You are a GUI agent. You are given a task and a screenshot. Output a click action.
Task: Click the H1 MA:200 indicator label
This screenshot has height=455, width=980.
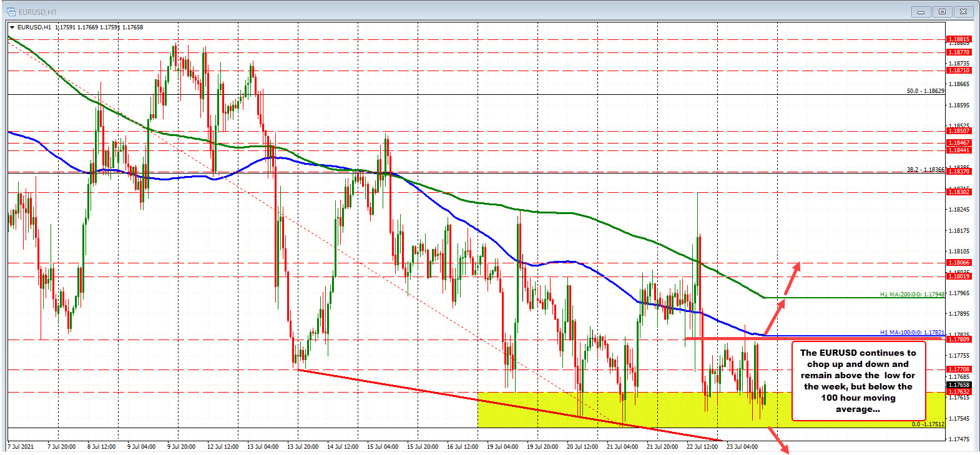click(911, 294)
